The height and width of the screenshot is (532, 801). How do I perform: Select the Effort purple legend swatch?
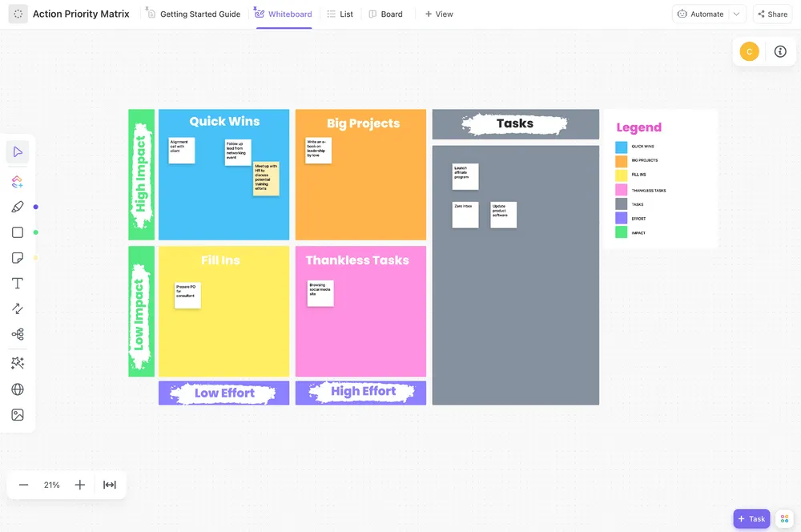pos(622,218)
